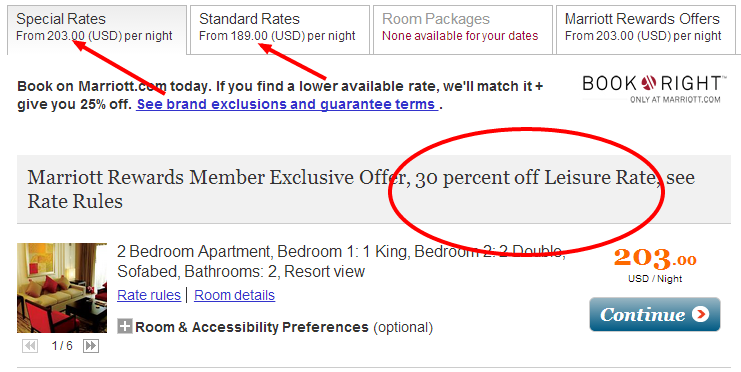741x372 pixels.
Task: Advance to the next room photo
Action: pyautogui.click(x=91, y=346)
